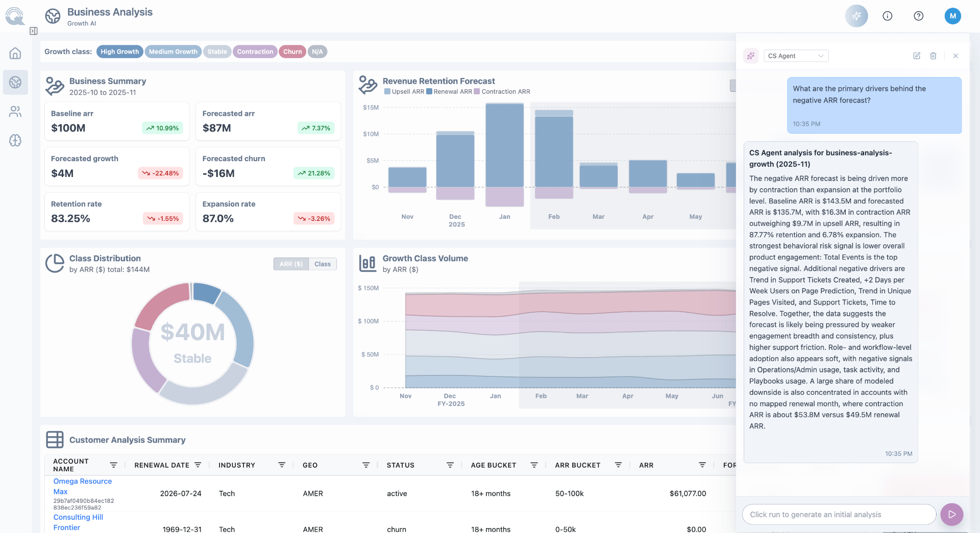The image size is (980, 533).
Task: Filter the ARR column
Action: [x=702, y=465]
